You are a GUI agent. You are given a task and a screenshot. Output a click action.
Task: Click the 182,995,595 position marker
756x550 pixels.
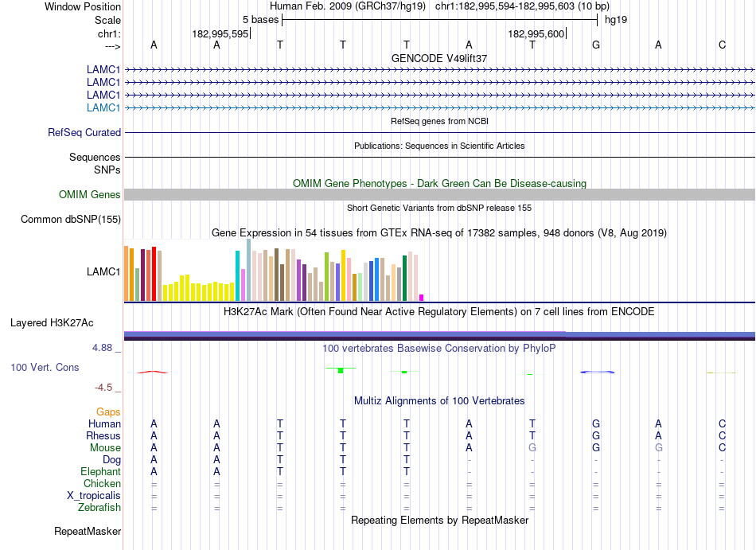(x=220, y=33)
